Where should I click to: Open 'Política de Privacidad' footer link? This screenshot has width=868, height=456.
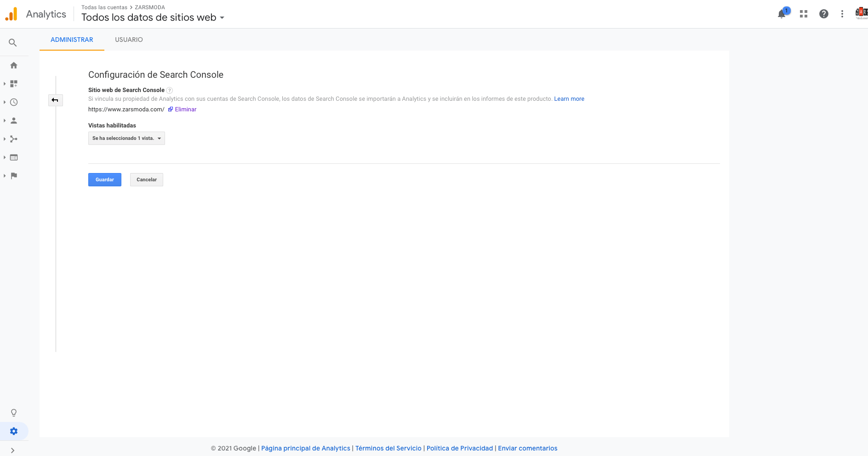pyautogui.click(x=460, y=448)
